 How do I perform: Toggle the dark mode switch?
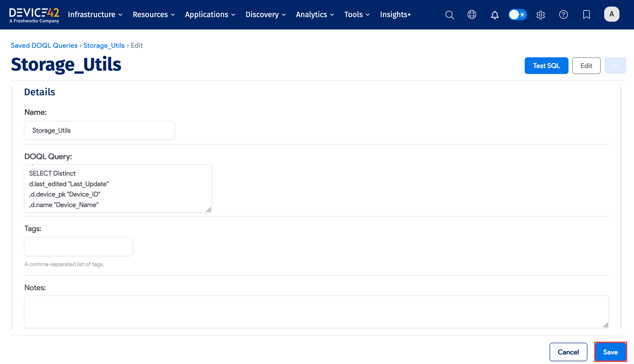coord(517,15)
